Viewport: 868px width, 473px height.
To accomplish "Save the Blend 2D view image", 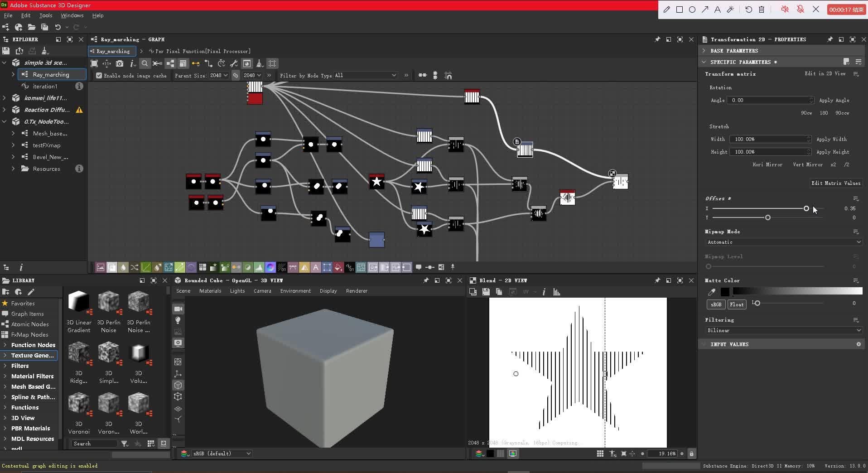I will point(486,292).
